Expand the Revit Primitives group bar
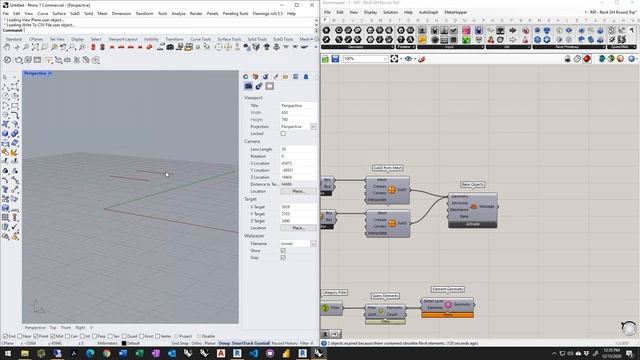The width and height of the screenshot is (640, 360). pos(569,47)
